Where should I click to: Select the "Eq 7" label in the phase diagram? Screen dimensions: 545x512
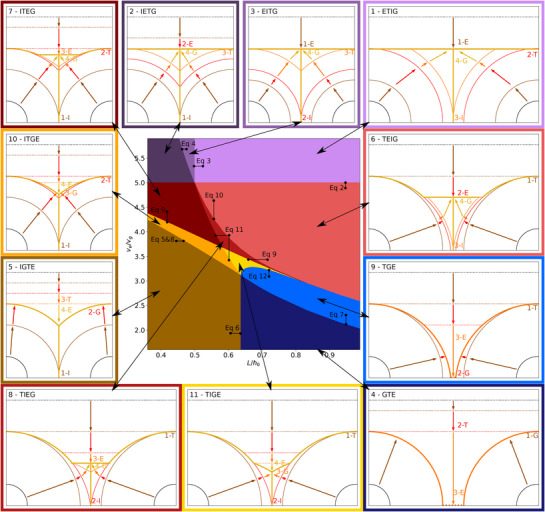tap(336, 315)
